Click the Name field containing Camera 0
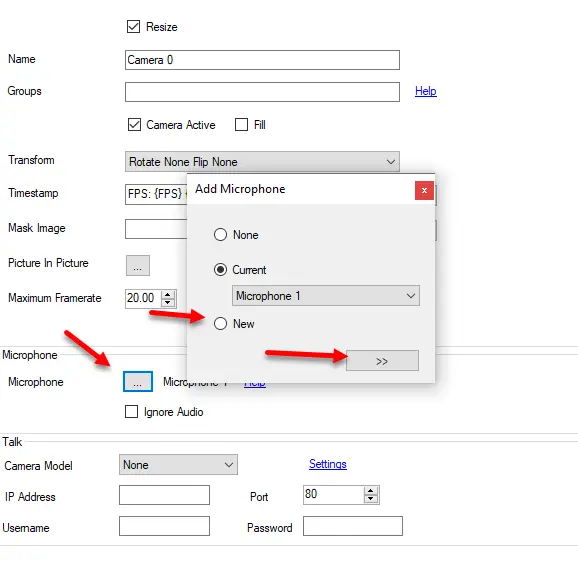 [x=262, y=60]
